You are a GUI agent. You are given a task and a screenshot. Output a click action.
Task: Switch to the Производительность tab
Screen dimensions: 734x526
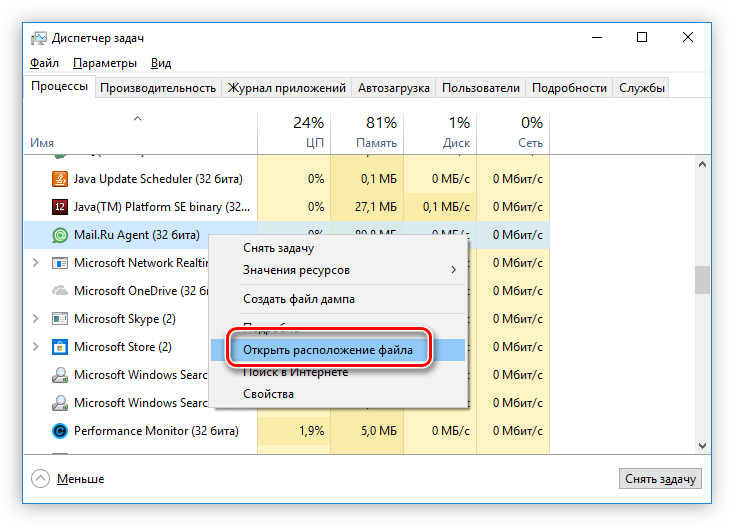pos(158,88)
